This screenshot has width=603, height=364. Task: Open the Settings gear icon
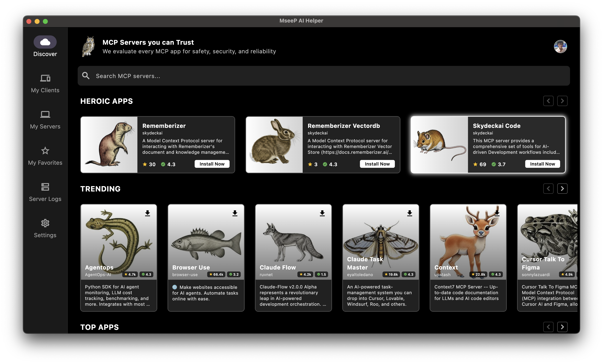tap(45, 223)
